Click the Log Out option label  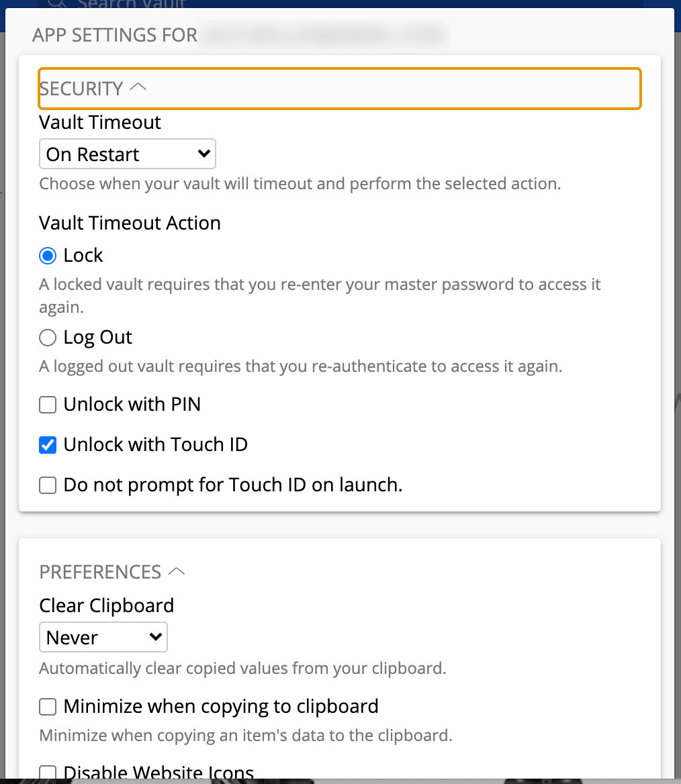[98, 338]
